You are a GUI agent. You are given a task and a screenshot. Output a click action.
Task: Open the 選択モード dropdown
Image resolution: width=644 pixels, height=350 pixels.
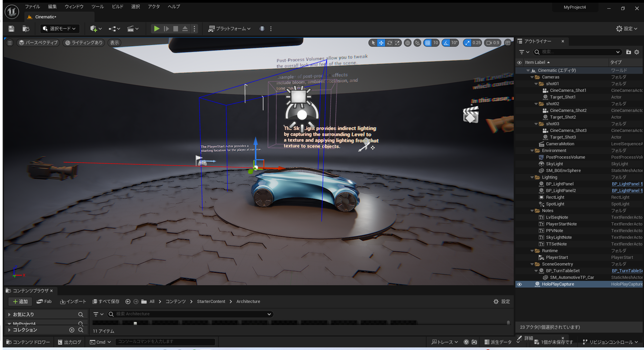point(59,29)
